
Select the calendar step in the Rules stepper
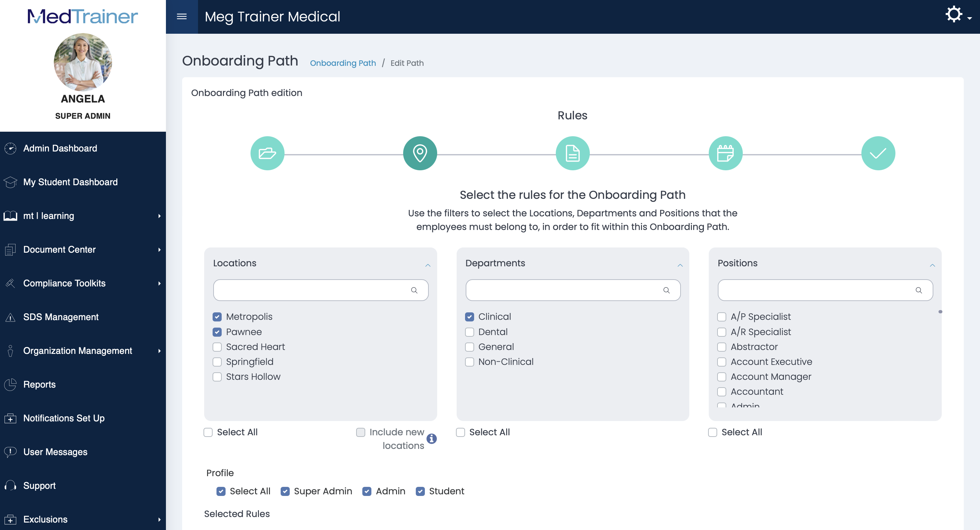point(726,153)
